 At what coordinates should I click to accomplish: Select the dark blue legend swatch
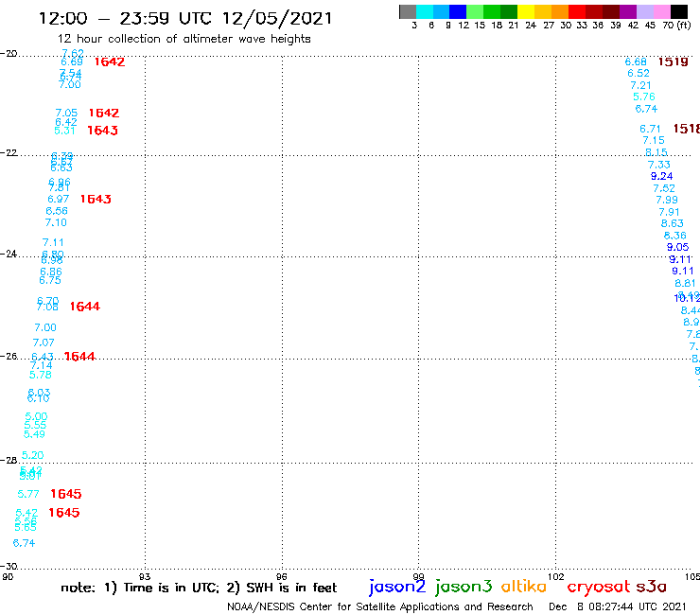coord(458,11)
